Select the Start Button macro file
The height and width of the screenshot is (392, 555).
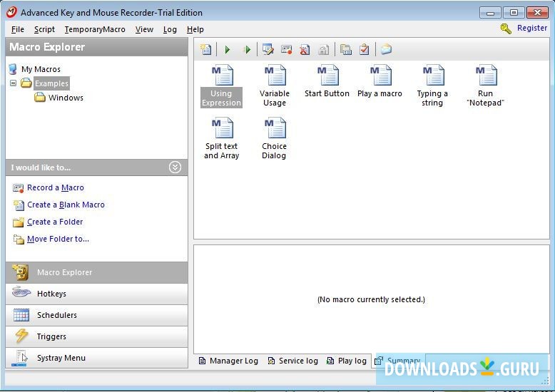(327, 81)
